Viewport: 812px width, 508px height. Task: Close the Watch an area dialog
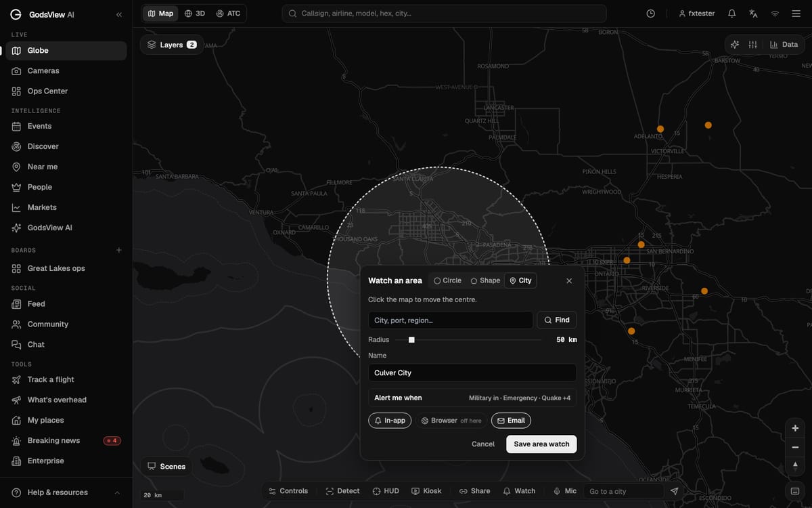[x=569, y=280]
